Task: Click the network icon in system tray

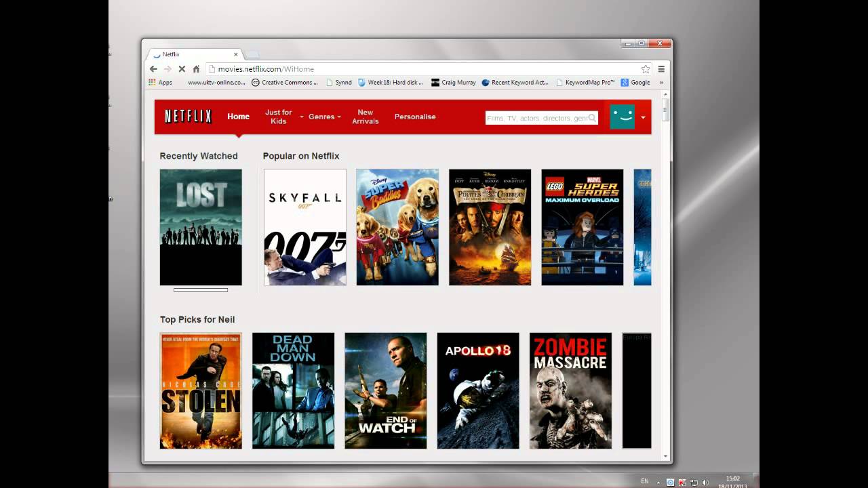Action: pyautogui.click(x=694, y=482)
